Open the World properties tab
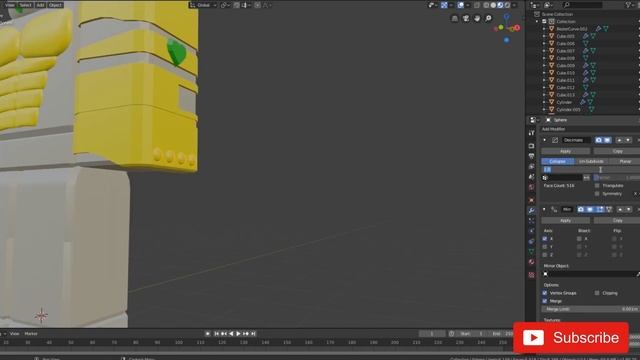The height and width of the screenshot is (360, 640). tap(531, 187)
